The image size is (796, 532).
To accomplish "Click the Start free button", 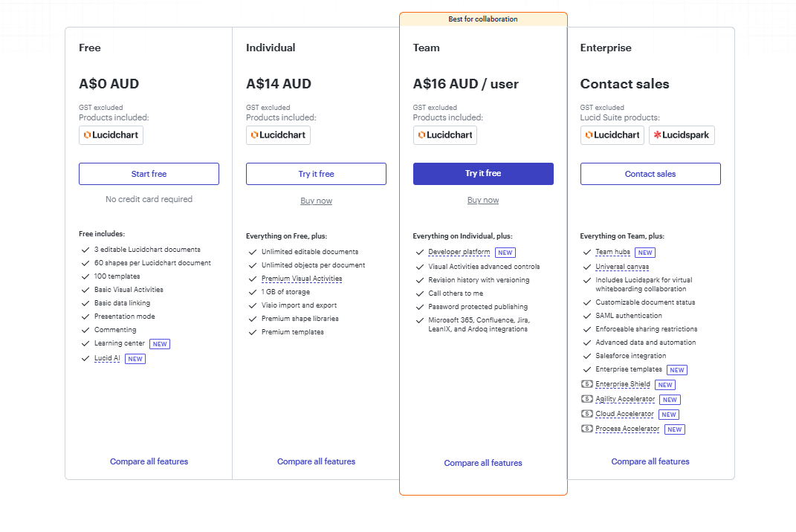I will pyautogui.click(x=149, y=174).
